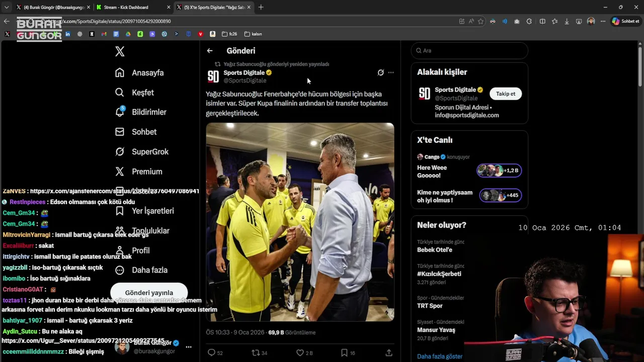Open Sohbet messages
Viewport: 644px width, 362px height.
tap(135, 132)
